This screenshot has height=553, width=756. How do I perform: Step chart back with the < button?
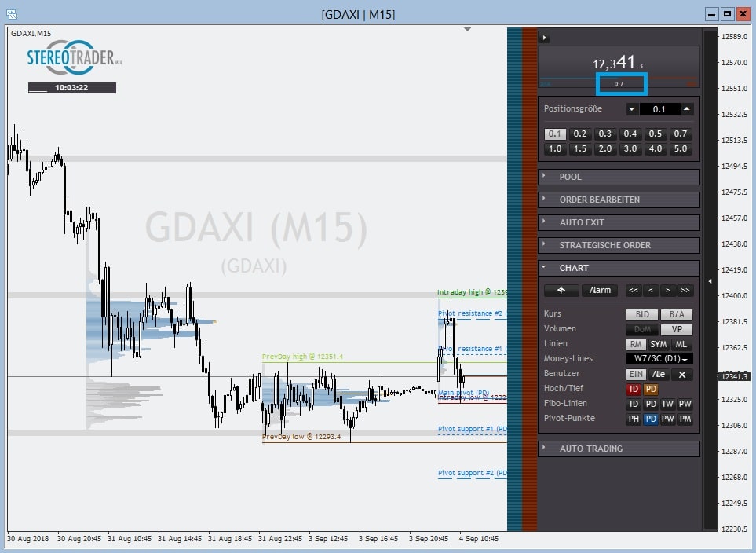click(650, 291)
